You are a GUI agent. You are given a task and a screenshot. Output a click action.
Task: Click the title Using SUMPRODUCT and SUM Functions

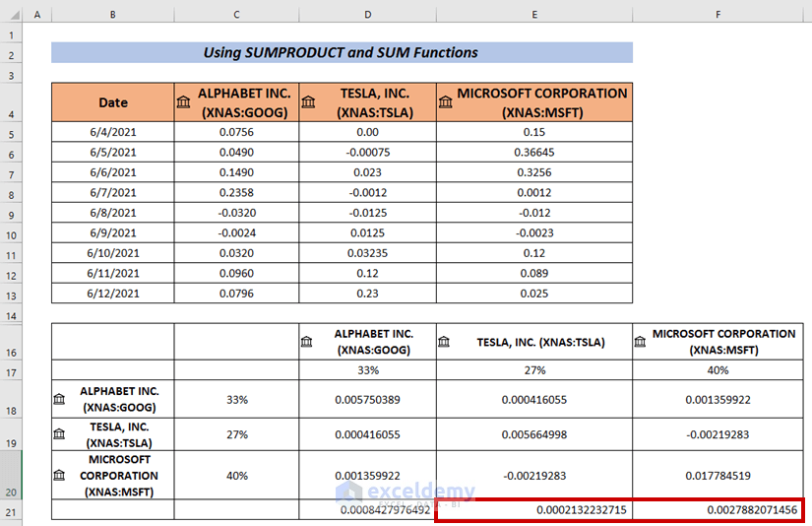point(341,52)
